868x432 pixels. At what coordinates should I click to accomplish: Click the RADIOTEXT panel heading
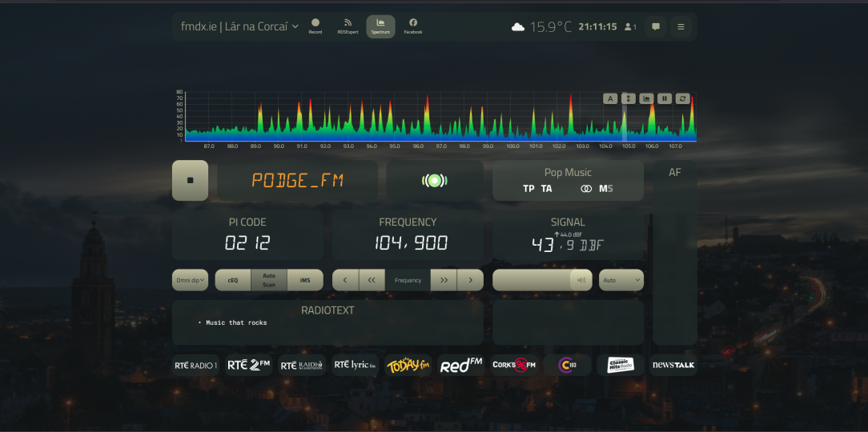(328, 310)
